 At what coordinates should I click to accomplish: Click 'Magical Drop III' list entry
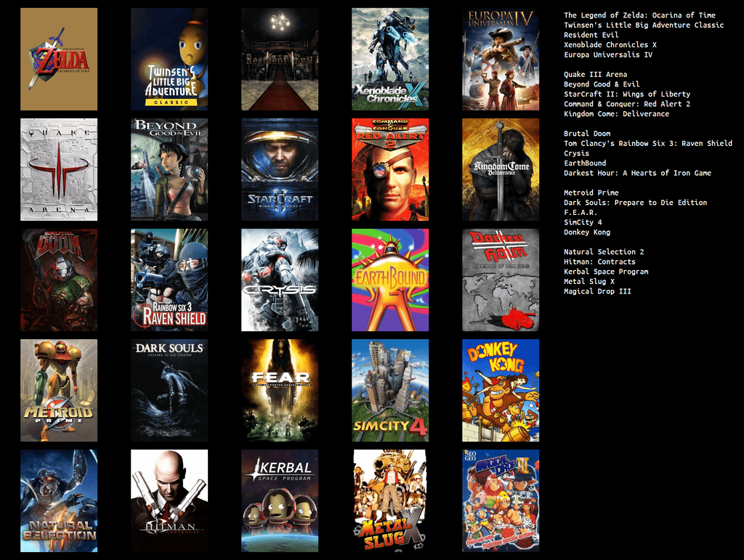click(597, 291)
